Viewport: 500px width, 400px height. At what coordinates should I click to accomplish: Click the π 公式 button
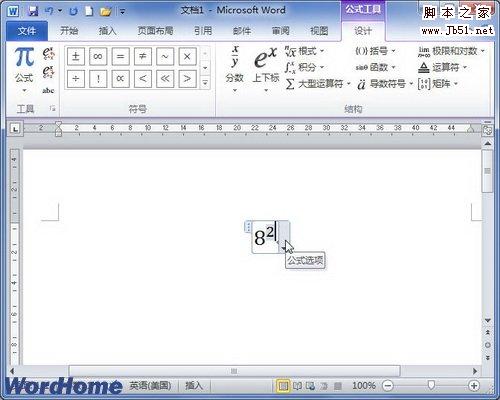pyautogui.click(x=24, y=69)
